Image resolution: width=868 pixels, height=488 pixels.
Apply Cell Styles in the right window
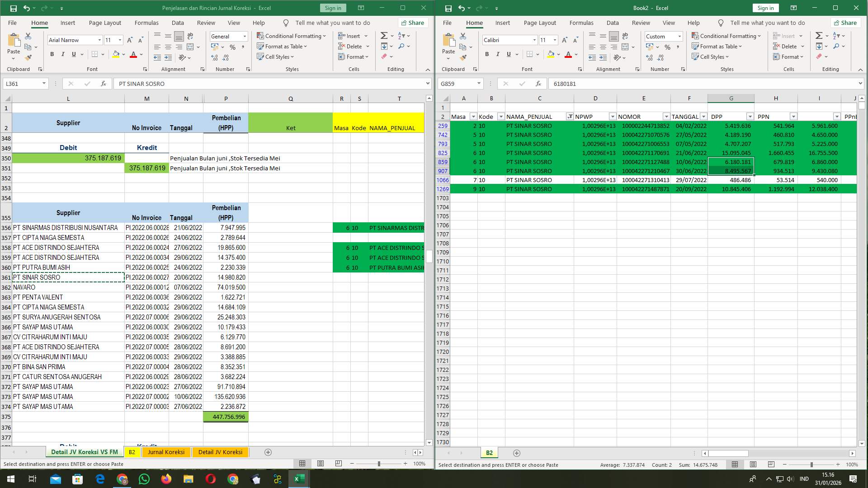(711, 56)
